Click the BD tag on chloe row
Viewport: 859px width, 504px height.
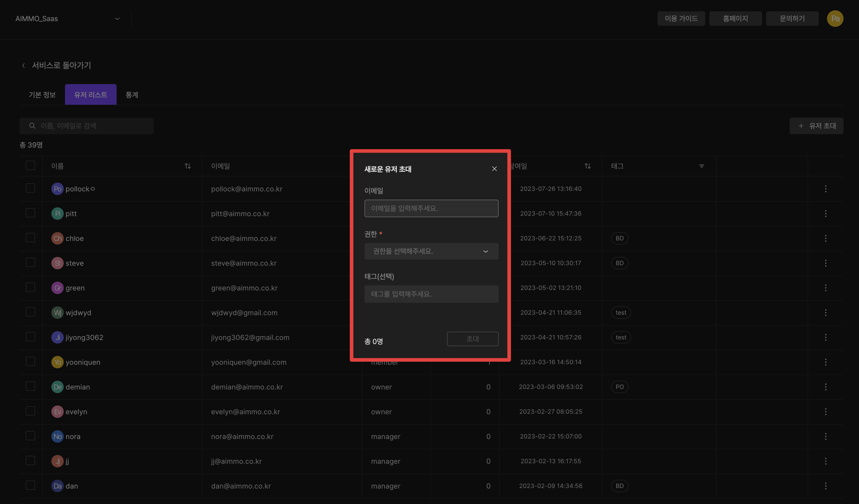[620, 238]
